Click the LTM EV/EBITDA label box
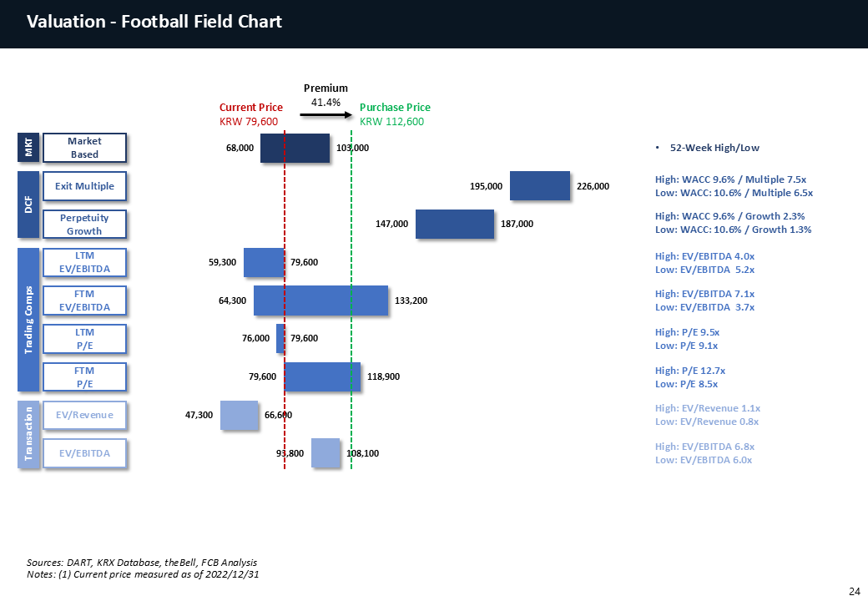Image resolution: width=868 pixels, height=601 pixels. click(x=84, y=262)
